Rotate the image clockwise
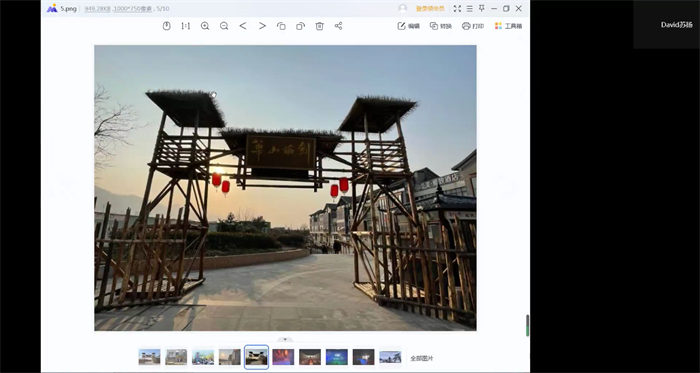The image size is (700, 373). [x=300, y=26]
